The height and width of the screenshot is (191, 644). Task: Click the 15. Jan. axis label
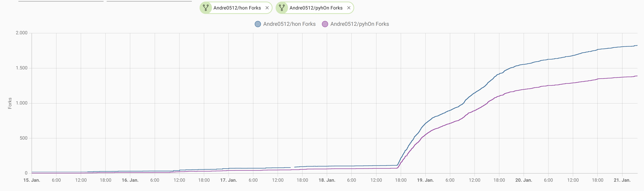point(32,180)
